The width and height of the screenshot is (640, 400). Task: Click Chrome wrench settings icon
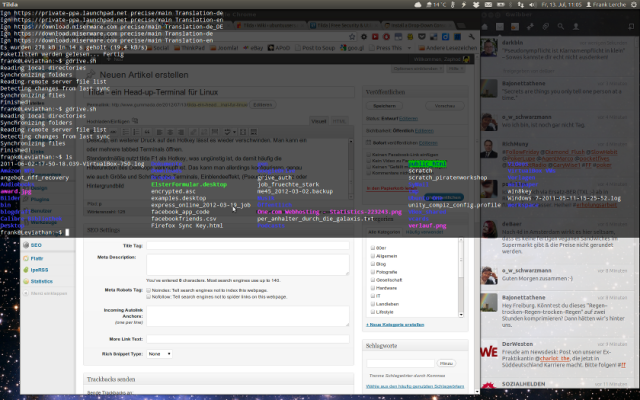(x=471, y=37)
